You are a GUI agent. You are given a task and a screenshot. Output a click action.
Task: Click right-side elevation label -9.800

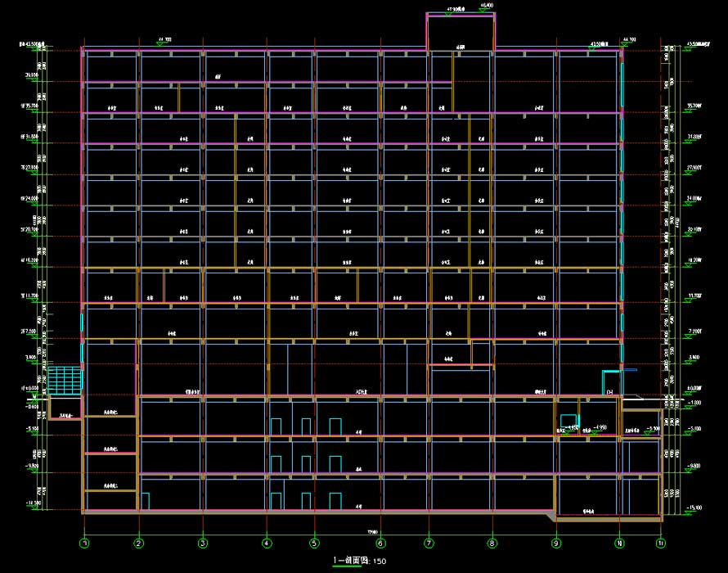pyautogui.click(x=695, y=466)
